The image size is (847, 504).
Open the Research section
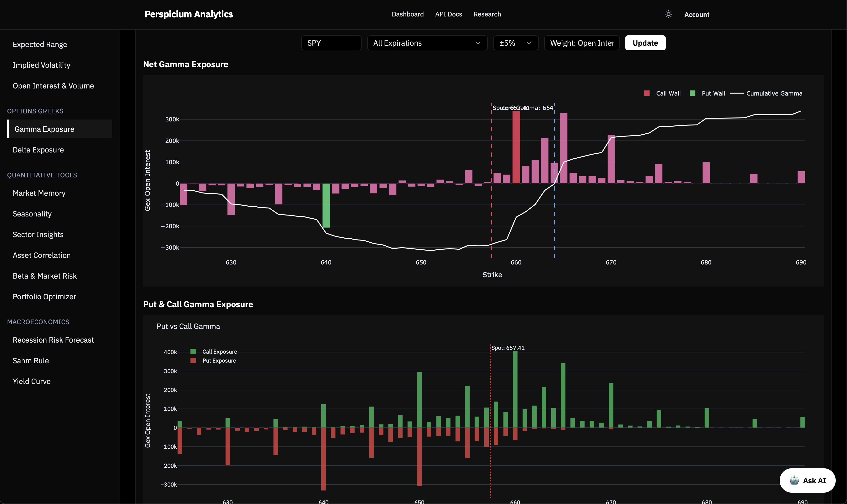[x=487, y=14]
